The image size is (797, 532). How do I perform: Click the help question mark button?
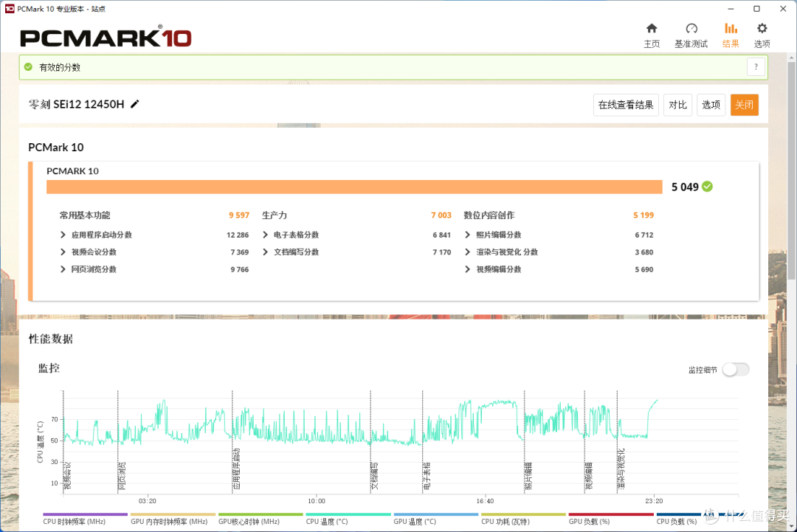tap(756, 66)
